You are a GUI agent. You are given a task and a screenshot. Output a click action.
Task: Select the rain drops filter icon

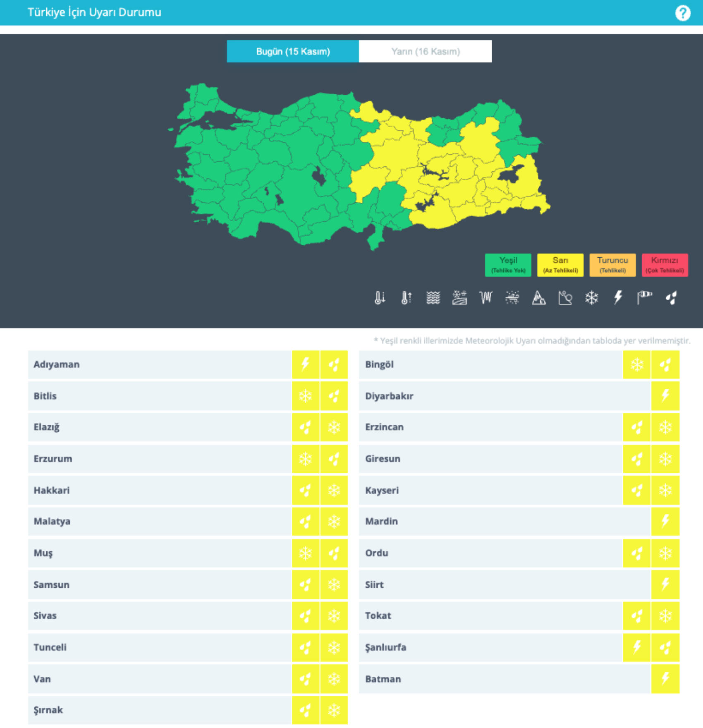click(x=671, y=298)
